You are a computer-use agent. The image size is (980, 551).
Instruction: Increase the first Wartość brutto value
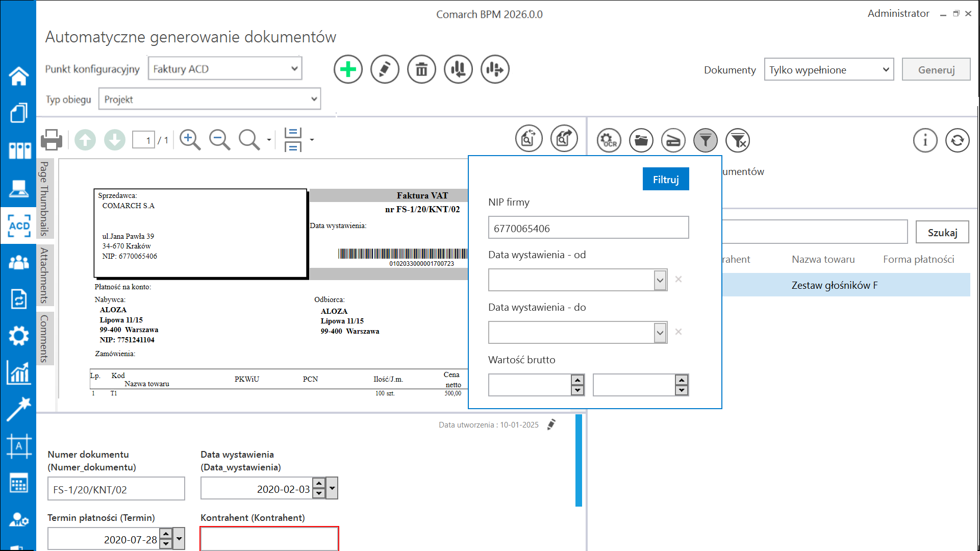577,380
